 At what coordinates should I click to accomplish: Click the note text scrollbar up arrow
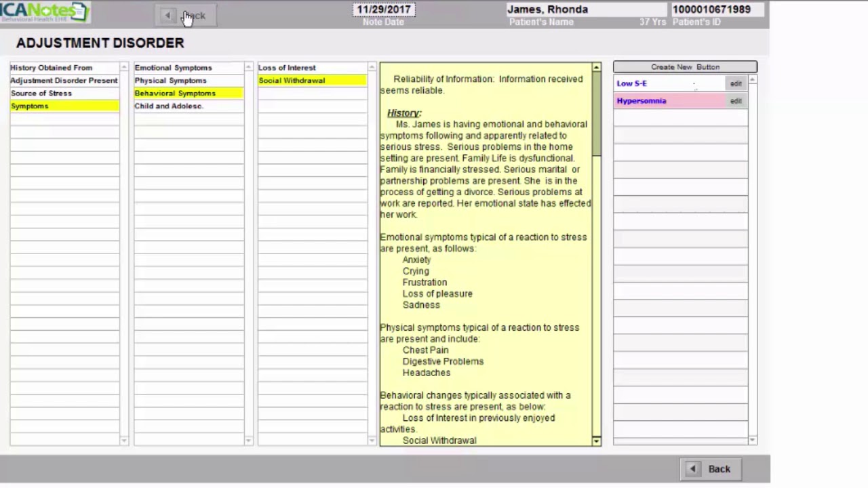(597, 67)
